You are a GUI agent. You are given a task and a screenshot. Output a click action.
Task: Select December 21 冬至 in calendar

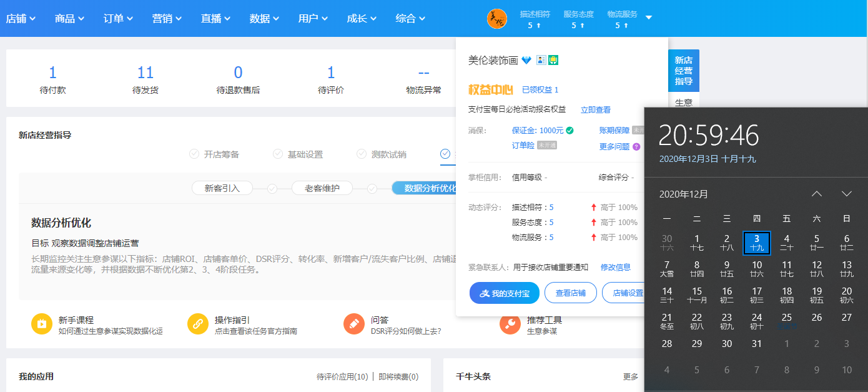(x=667, y=321)
